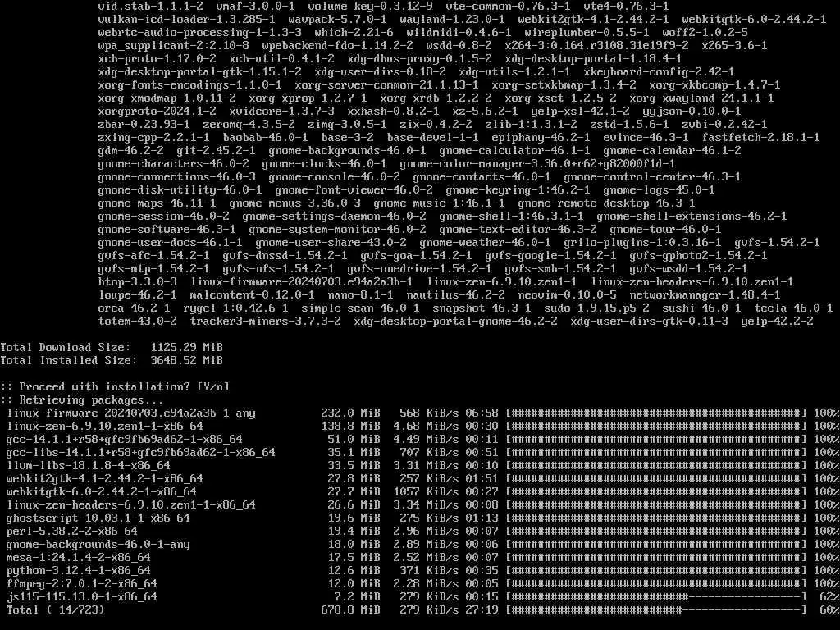Click the webkit2gtk-4.1 download row name
Image resolution: width=840 pixels, height=630 pixels.
click(105, 478)
